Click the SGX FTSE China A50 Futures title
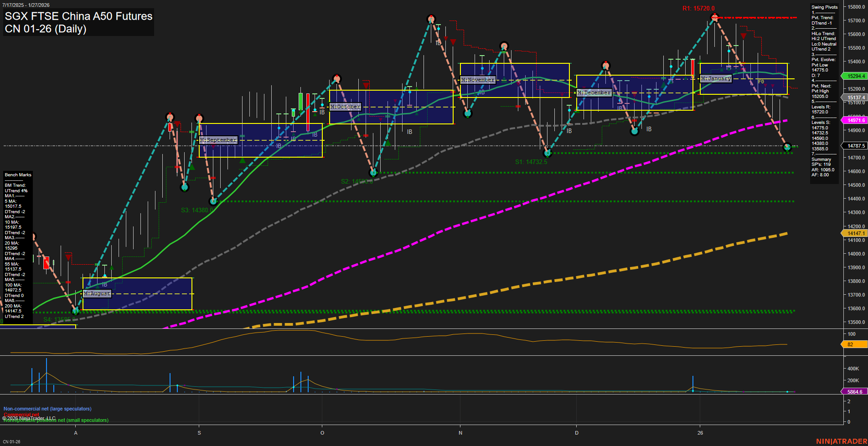The height and width of the screenshot is (446, 868). pos(78,16)
